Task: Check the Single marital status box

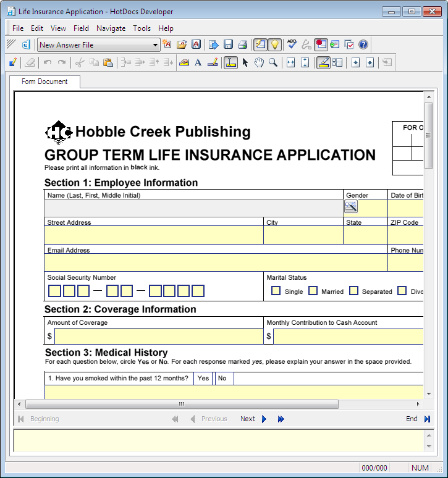Action: (276, 291)
